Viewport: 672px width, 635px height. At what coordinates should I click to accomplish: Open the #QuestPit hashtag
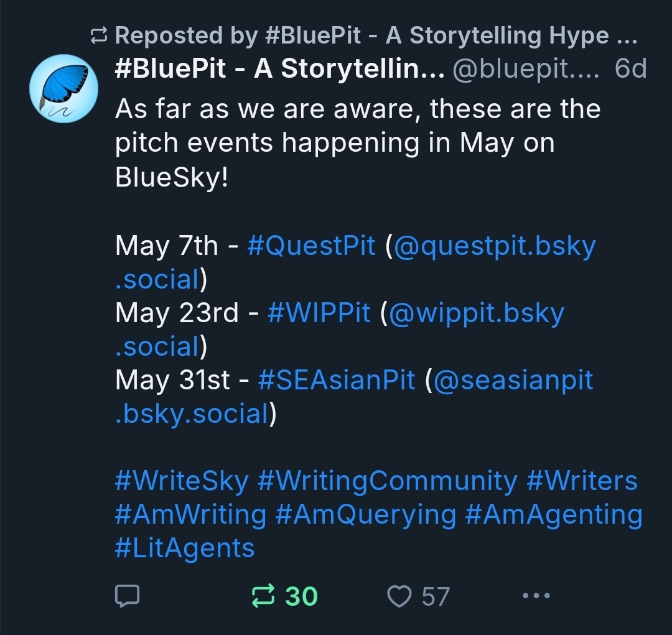tap(311, 246)
